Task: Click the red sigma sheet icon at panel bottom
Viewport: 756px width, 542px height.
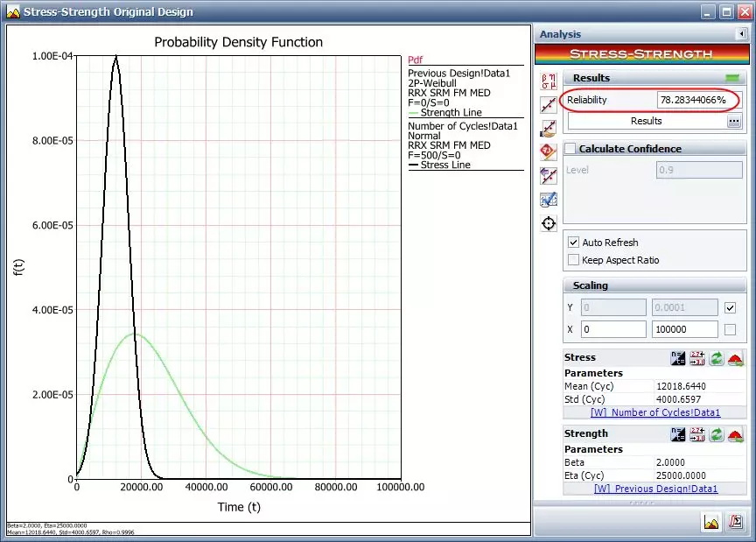Action: coord(736,522)
